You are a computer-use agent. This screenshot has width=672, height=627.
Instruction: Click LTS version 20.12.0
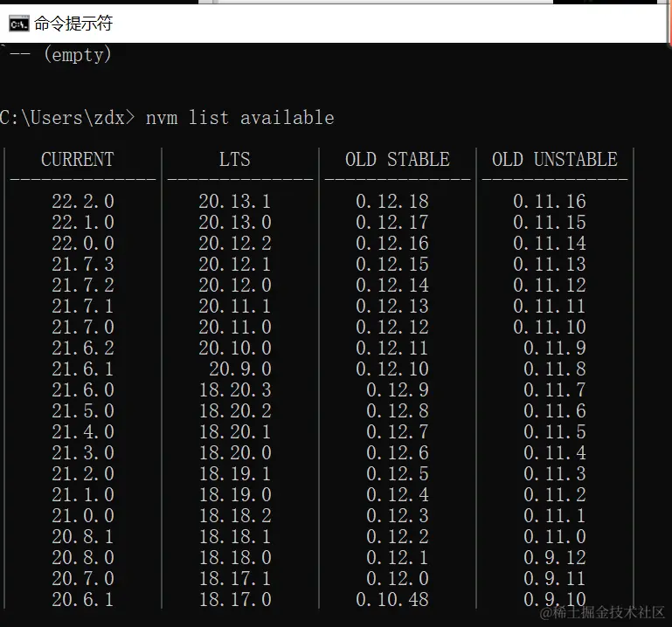tap(235, 286)
